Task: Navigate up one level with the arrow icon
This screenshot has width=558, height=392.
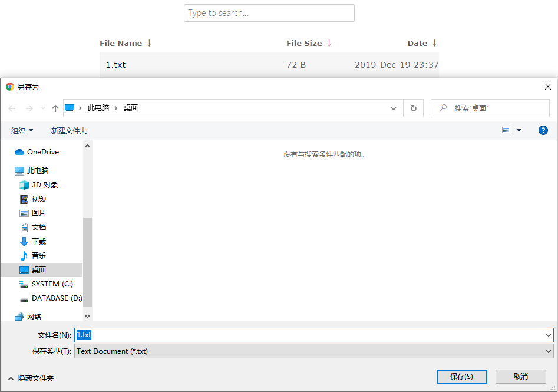Action: (55, 108)
